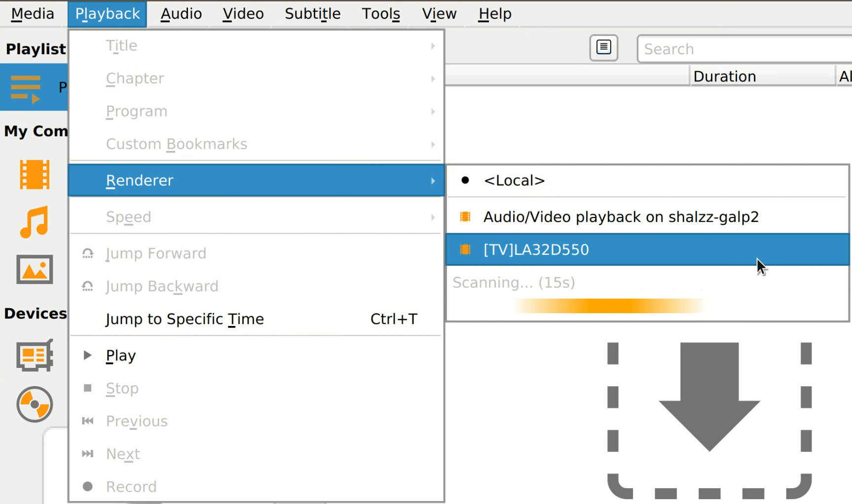Select the <Local> renderer radio button
This screenshot has width=852, height=504.
(465, 180)
